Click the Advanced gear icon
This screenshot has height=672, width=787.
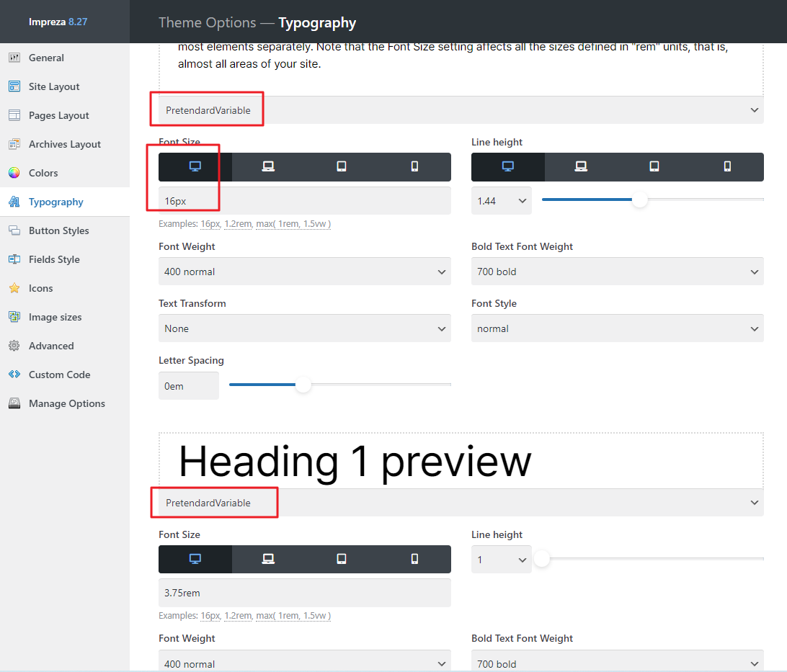(14, 346)
